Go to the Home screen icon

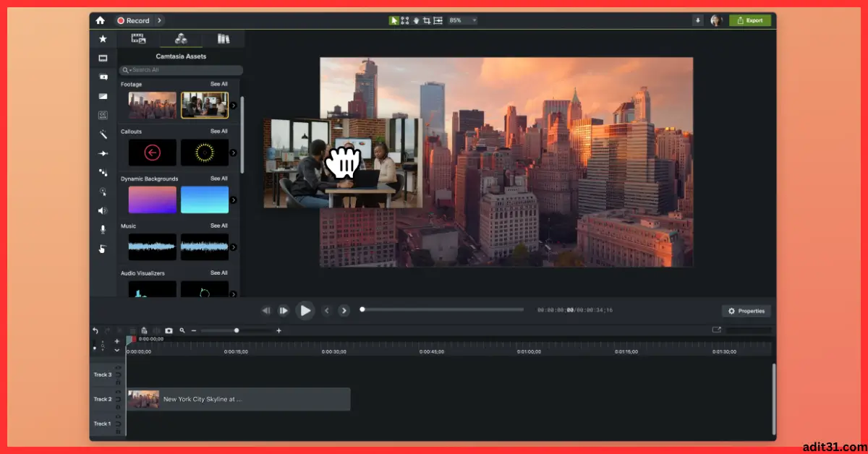(x=100, y=20)
